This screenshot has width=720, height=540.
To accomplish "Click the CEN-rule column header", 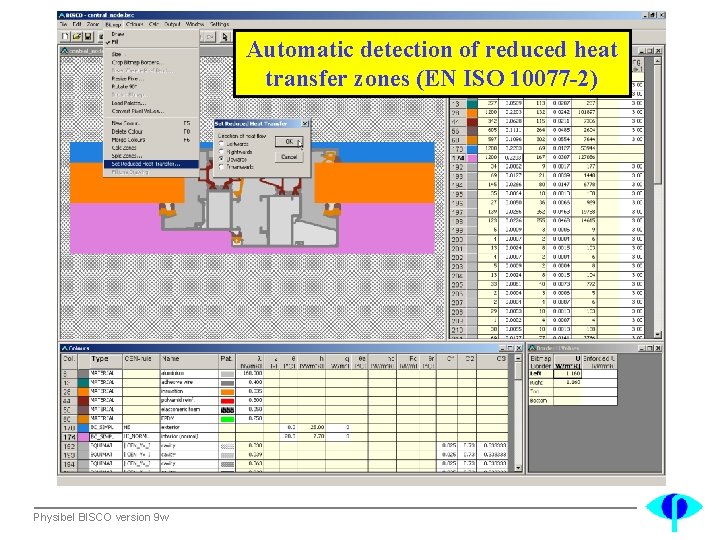I will (x=141, y=361).
